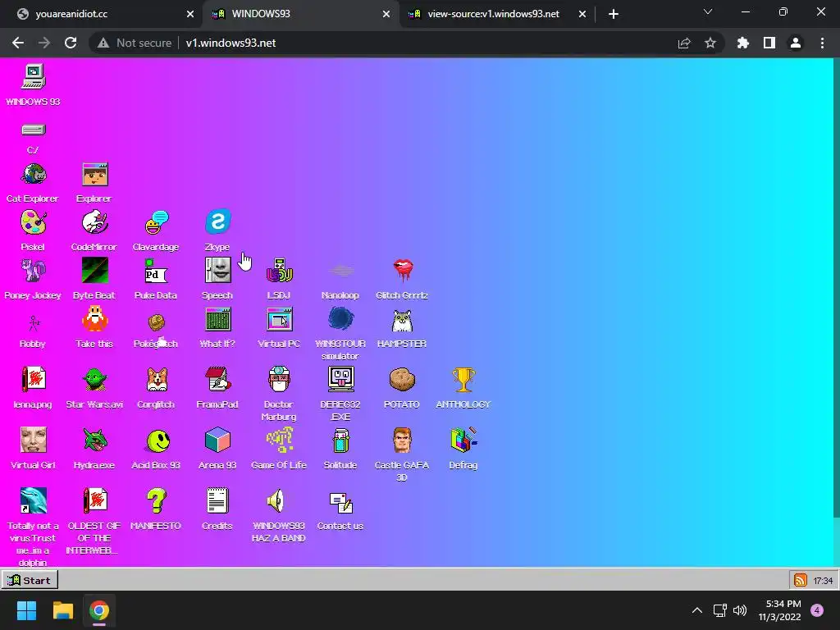The image size is (840, 630).
Task: Click the RSS feed icon in Windows 93 tray
Action: (x=801, y=580)
